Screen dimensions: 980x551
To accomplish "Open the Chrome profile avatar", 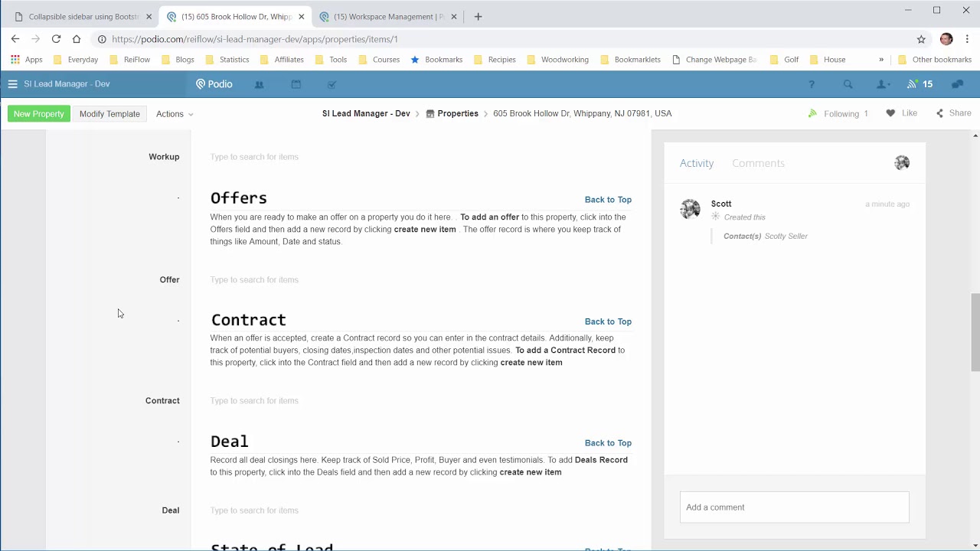I will click(x=946, y=39).
